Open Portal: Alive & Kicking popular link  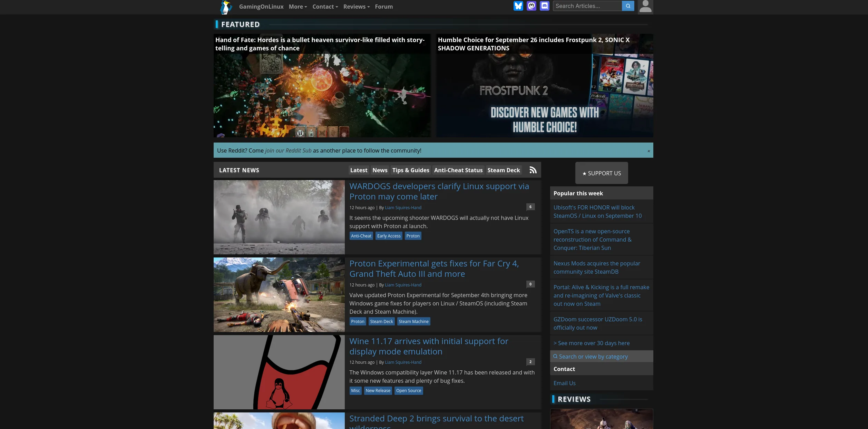(601, 295)
